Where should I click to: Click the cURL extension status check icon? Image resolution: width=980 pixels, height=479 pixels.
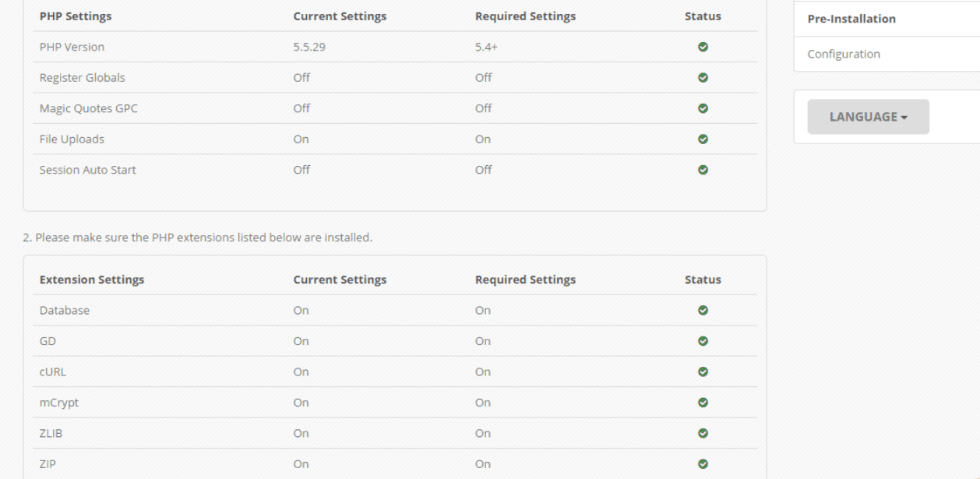point(703,372)
